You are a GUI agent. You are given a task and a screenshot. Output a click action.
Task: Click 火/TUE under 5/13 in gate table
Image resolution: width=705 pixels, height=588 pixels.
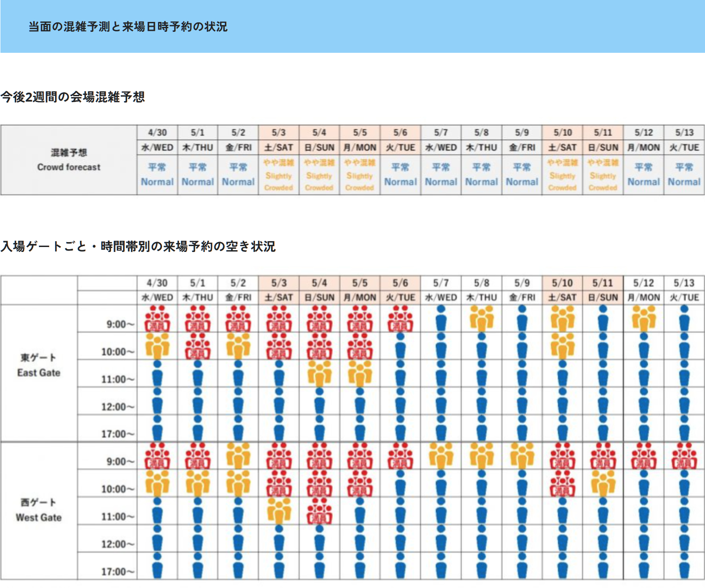click(684, 297)
